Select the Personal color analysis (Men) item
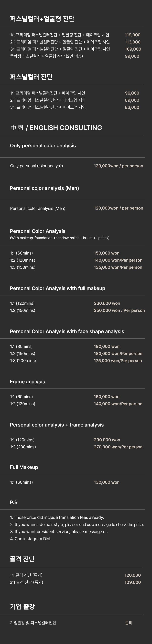The width and height of the screenshot is (152, 644). [x=38, y=209]
